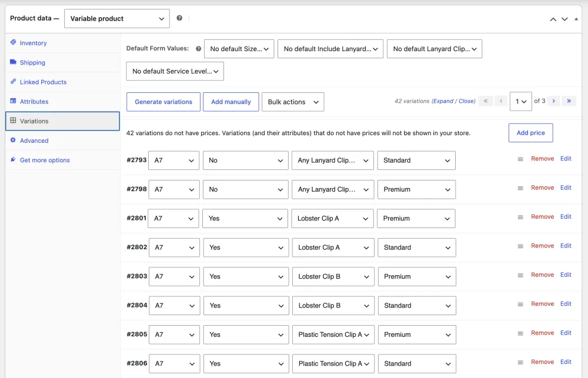The width and height of the screenshot is (588, 378).
Task: Open Lobster Clip A dropdown for #2801
Action: click(332, 219)
